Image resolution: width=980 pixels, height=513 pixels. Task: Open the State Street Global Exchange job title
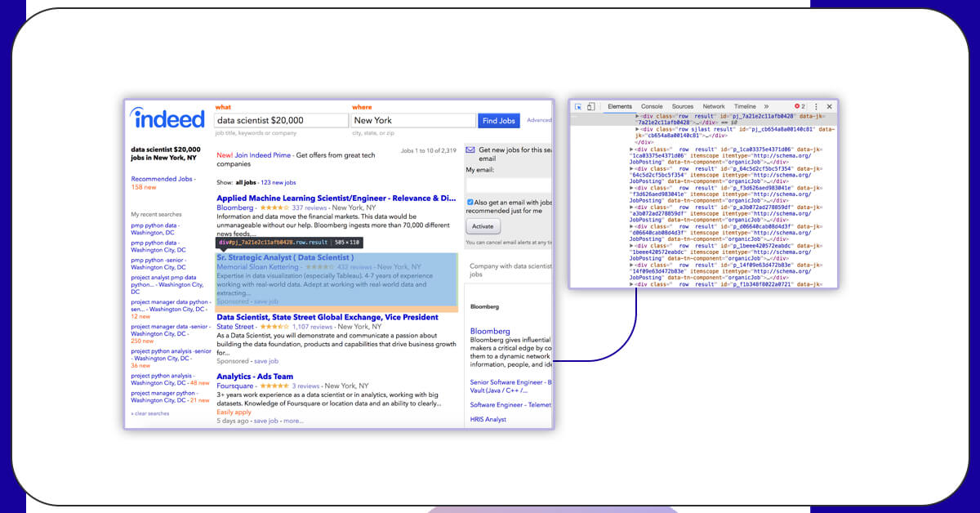point(327,317)
